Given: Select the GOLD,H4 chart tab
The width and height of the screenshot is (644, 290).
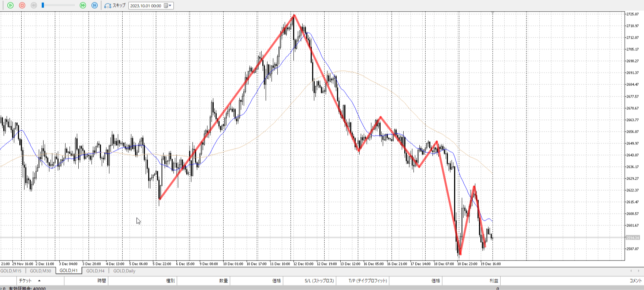Looking at the screenshot, I should [95, 271].
